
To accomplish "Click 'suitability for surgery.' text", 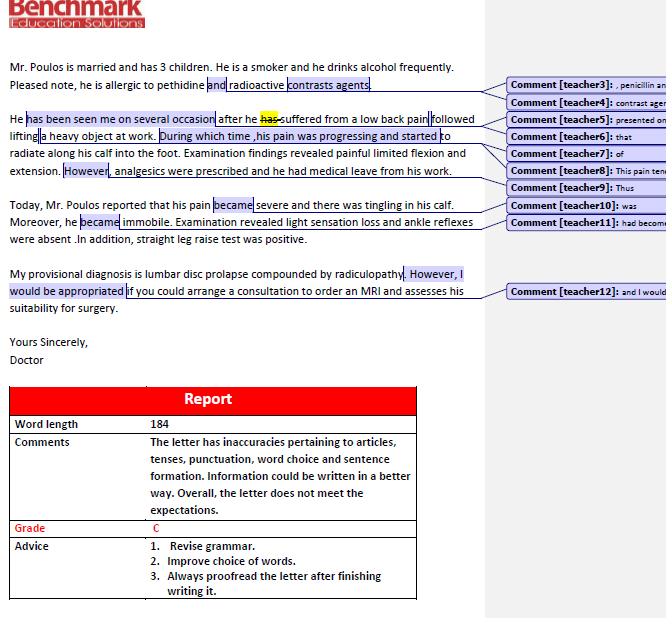I will [x=64, y=308].
